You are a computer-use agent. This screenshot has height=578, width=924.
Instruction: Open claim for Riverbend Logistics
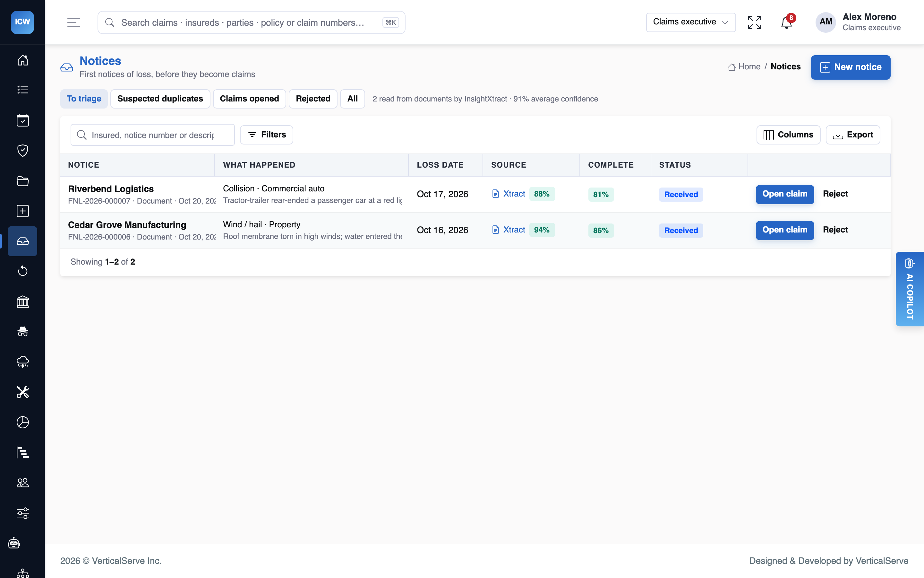click(785, 194)
